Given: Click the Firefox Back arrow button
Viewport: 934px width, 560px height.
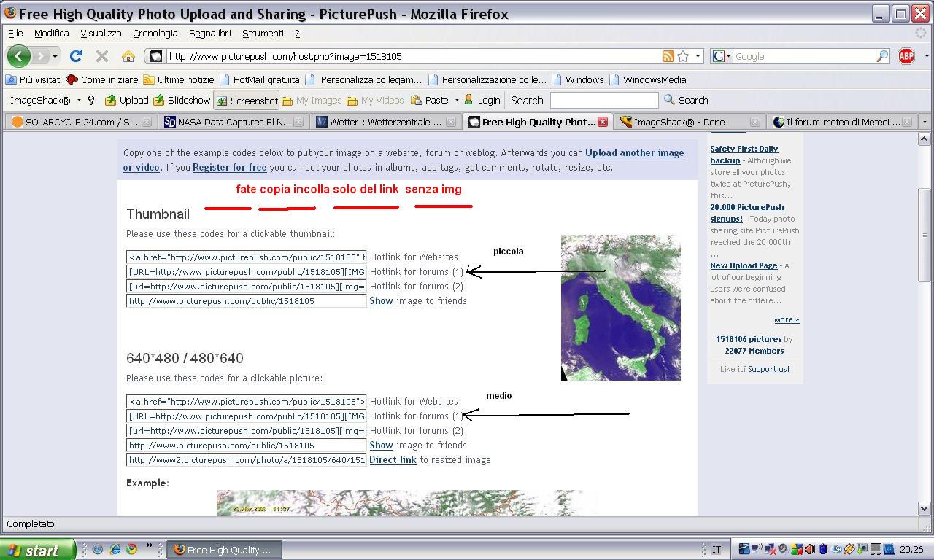Looking at the screenshot, I should [19, 56].
